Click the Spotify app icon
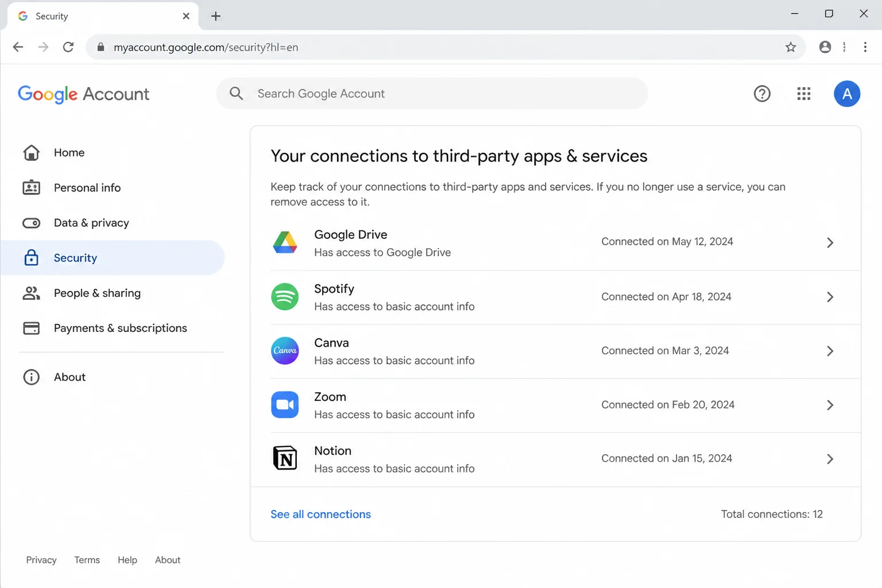 [285, 297]
